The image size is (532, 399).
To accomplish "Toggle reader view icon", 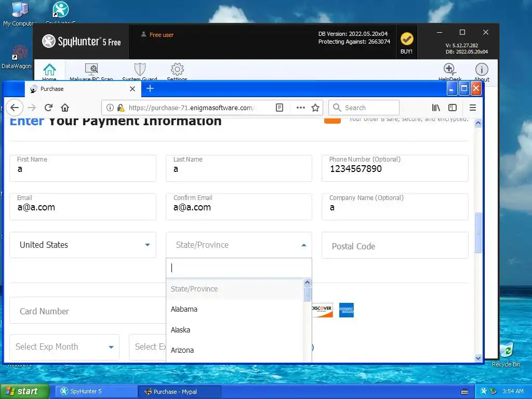I will coord(279,108).
